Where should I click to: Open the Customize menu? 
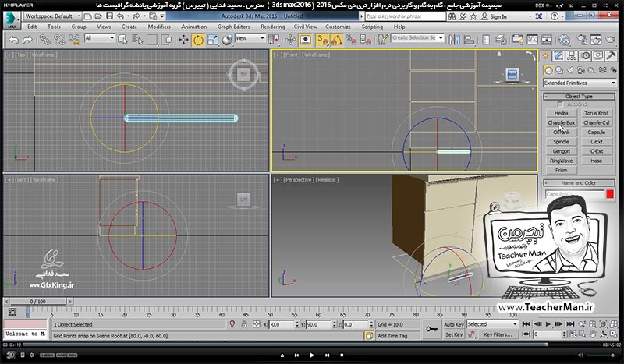(x=338, y=27)
